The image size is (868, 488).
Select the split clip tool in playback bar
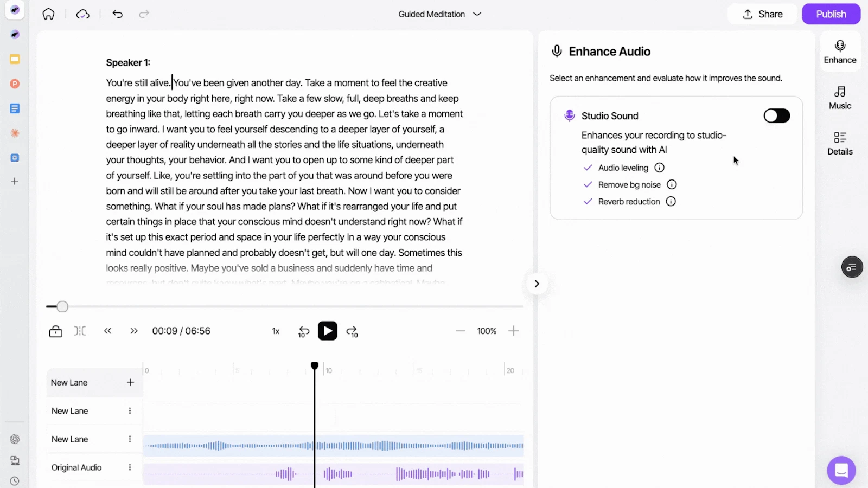pyautogui.click(x=80, y=331)
